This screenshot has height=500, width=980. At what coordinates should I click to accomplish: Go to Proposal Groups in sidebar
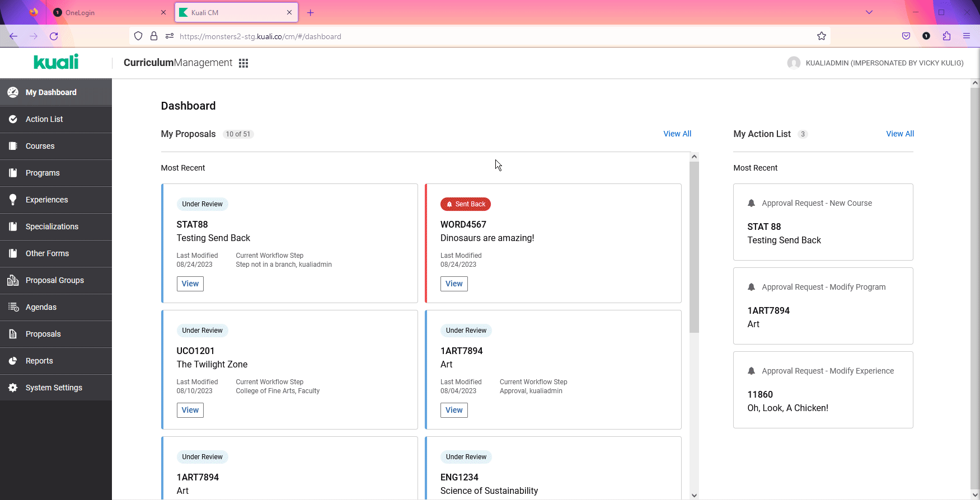54,280
